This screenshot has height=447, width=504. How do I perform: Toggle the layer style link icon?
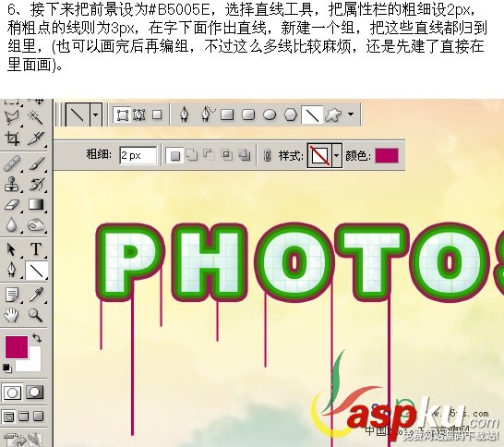pos(267,156)
